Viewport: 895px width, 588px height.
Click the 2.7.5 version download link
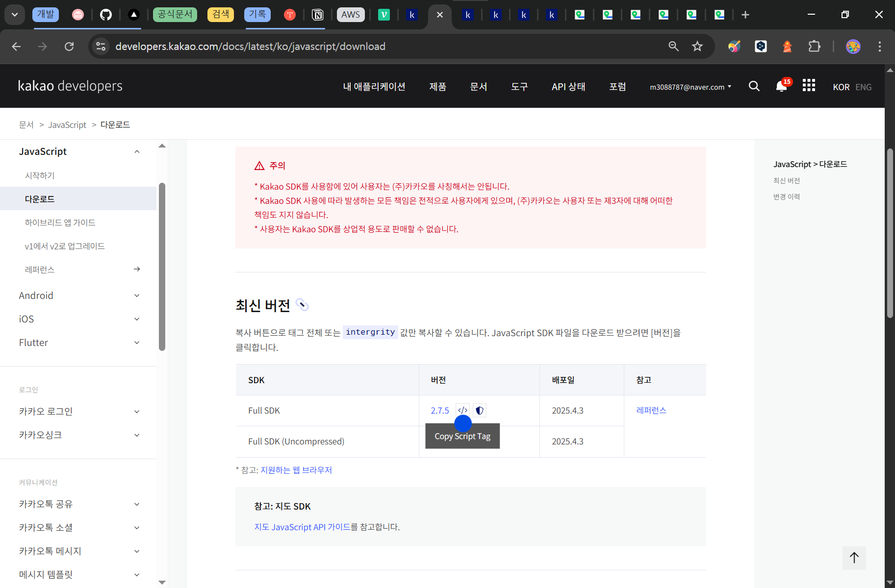440,411
